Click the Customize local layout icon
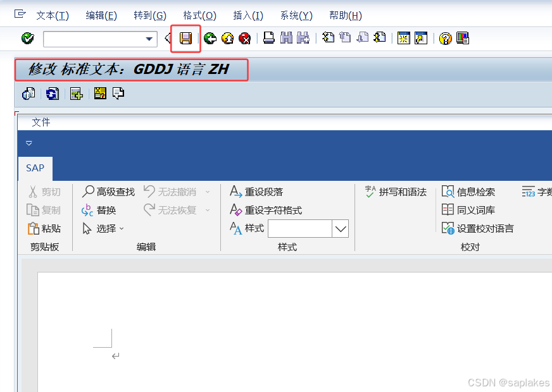552x392 pixels. click(x=463, y=38)
